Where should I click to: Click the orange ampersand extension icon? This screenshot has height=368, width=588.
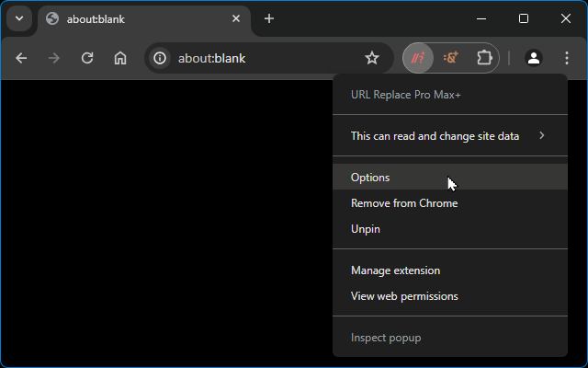pyautogui.click(x=450, y=58)
